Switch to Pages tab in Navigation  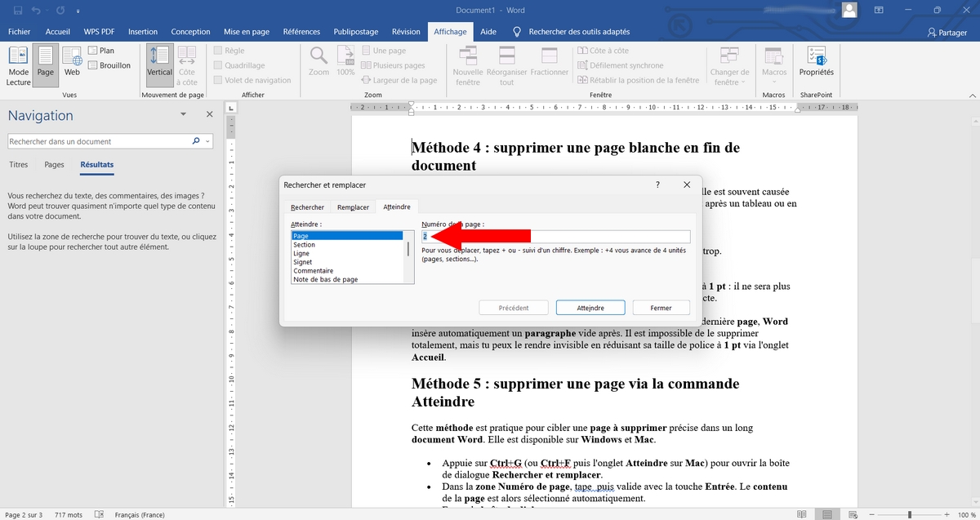(55, 165)
